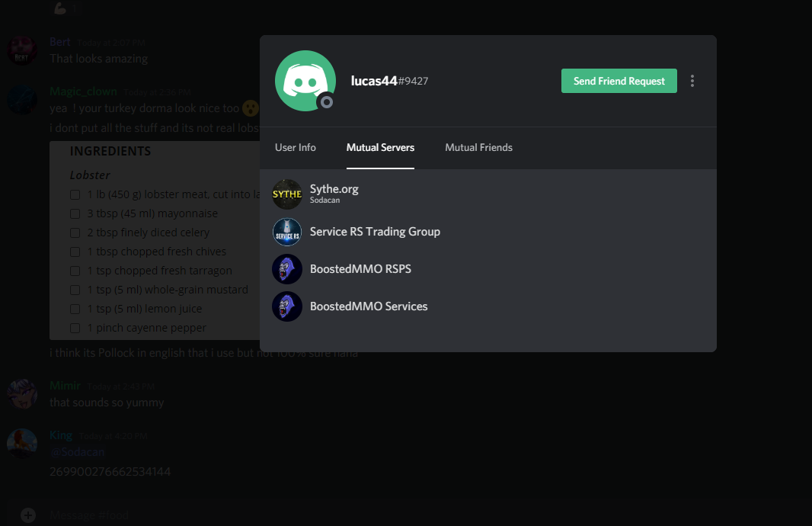Click the INGREDIENTS recipe image
The height and width of the screenshot is (526, 812).
tap(155, 240)
